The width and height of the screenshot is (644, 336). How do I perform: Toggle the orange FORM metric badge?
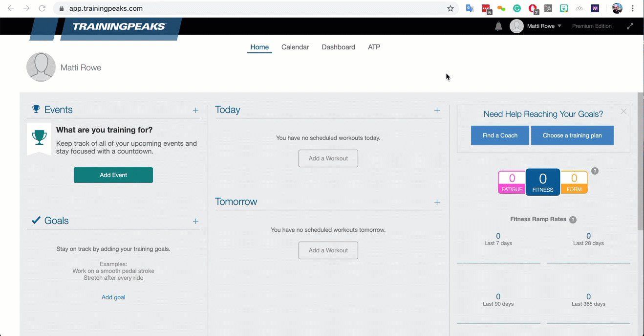(574, 182)
